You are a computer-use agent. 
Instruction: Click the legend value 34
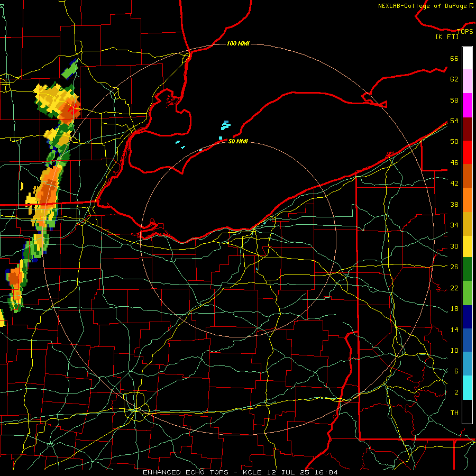tap(454, 225)
